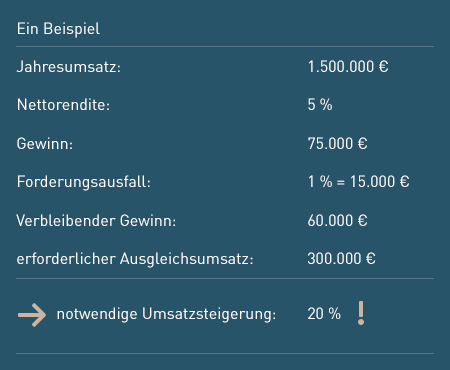
Task: Click the divider line above 'notwendige Umsatzsteigerung'
Action: [x=225, y=278]
